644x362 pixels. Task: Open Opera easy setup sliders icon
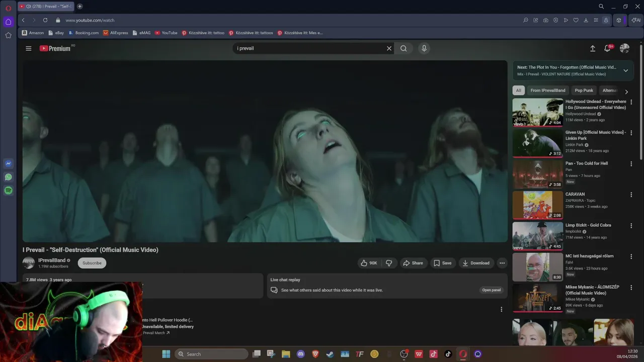[x=596, y=20]
